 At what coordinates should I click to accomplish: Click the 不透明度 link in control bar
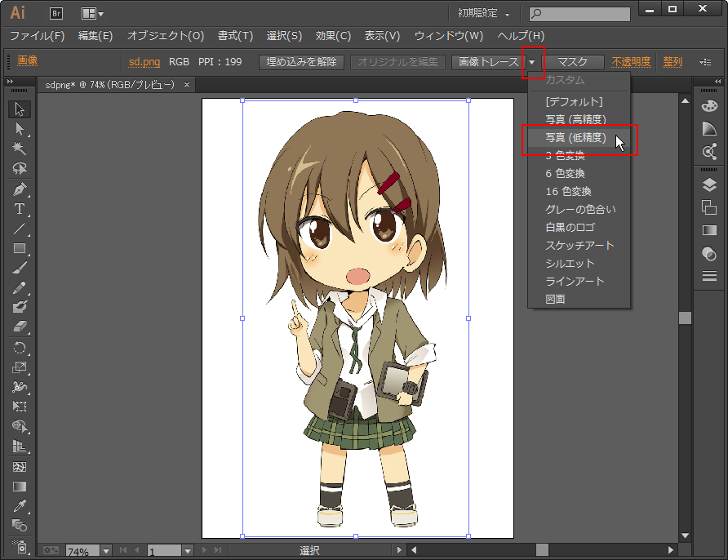coord(631,62)
